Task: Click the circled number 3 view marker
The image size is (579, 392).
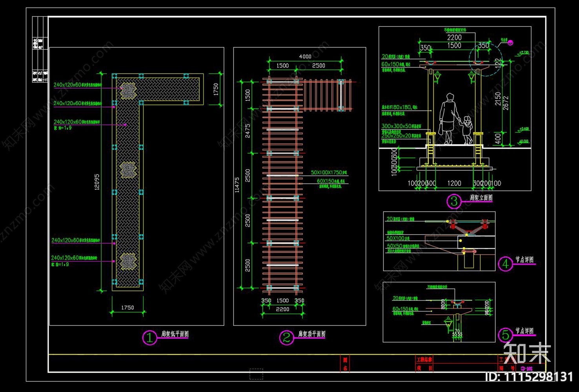Action: point(454,201)
